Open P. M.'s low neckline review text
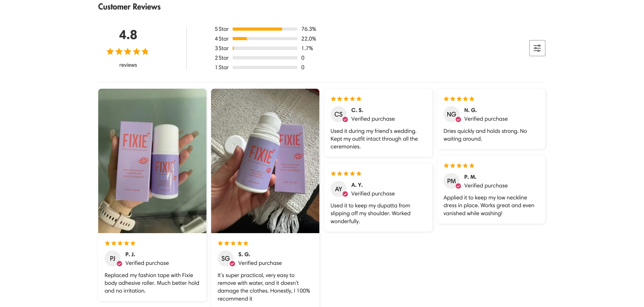The height and width of the screenshot is (307, 644). tap(489, 205)
